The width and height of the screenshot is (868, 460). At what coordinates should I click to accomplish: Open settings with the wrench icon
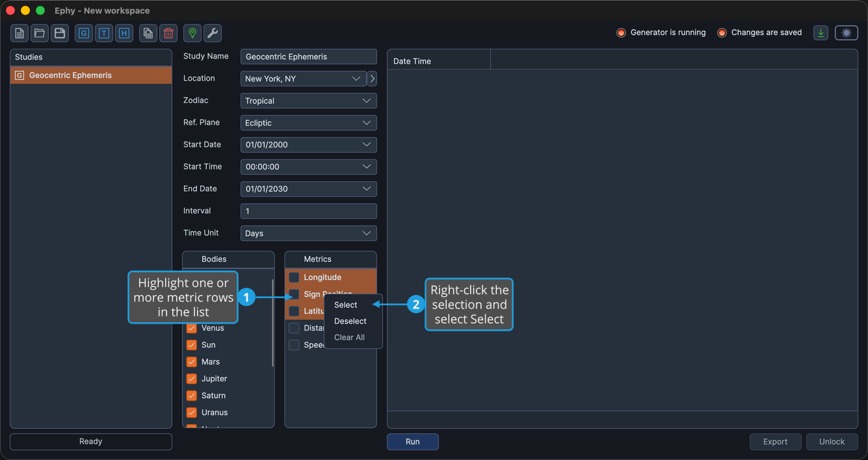click(213, 33)
